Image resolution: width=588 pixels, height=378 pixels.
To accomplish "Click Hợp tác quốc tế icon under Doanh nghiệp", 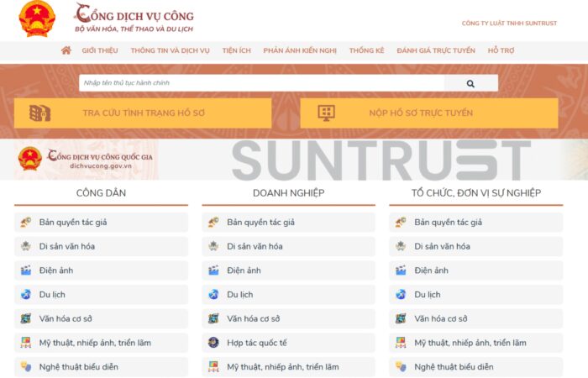I will coord(213,343).
